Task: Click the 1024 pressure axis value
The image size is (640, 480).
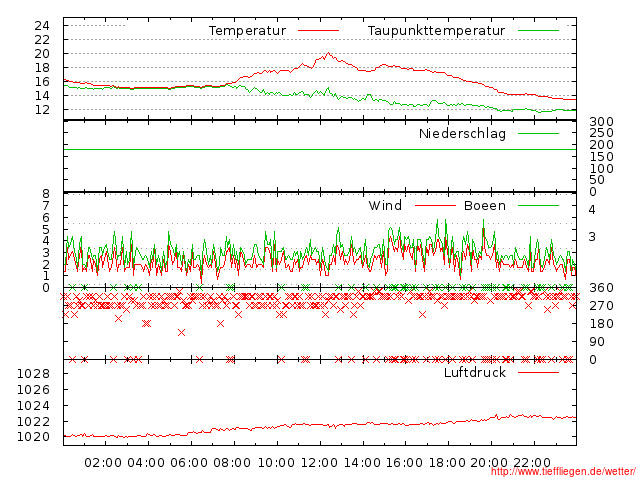Action: pyautogui.click(x=33, y=406)
